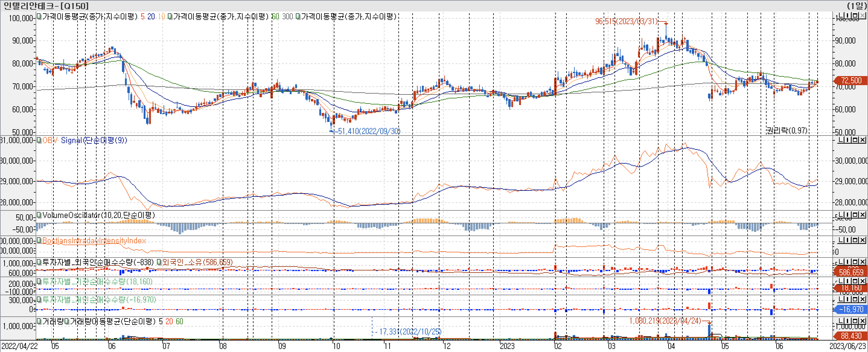Toggle the OBV indicator checkbox
Image resolution: width=868 pixels, height=352 pixels.
click(x=39, y=140)
